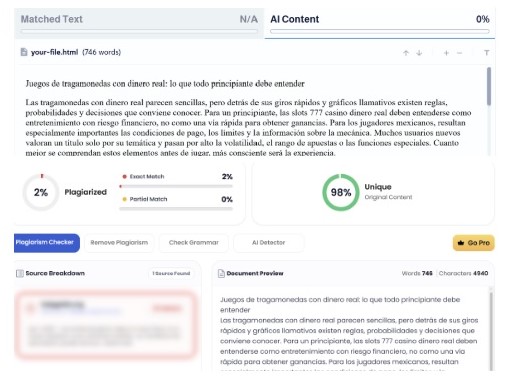Zoom out with the minus icon

tap(459, 53)
